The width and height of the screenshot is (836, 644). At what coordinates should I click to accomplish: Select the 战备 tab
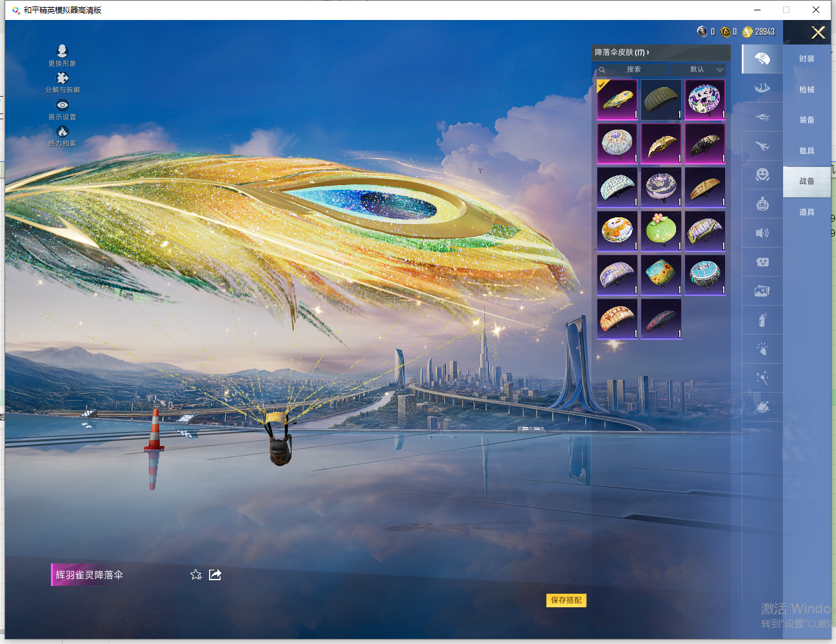tap(807, 181)
